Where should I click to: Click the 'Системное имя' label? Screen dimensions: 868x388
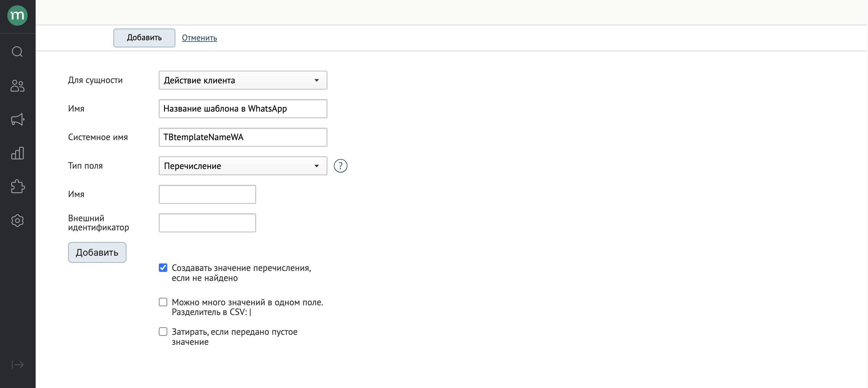point(98,137)
